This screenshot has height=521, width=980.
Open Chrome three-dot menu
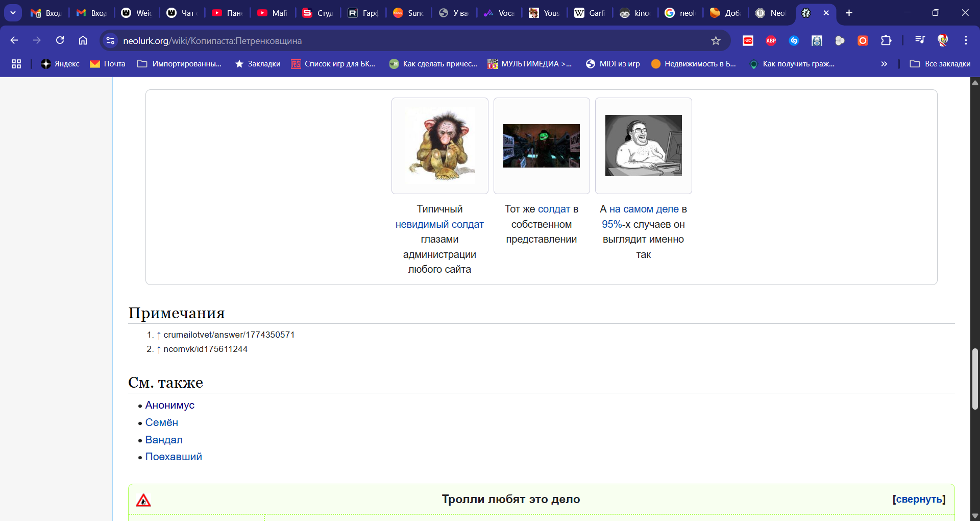tap(966, 40)
